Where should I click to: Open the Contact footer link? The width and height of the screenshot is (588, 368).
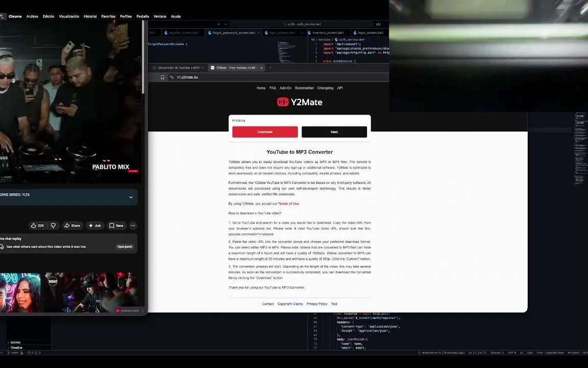click(x=268, y=304)
